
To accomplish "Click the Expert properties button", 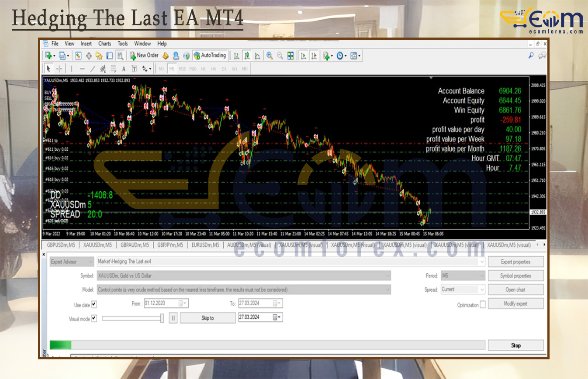I will (x=515, y=262).
